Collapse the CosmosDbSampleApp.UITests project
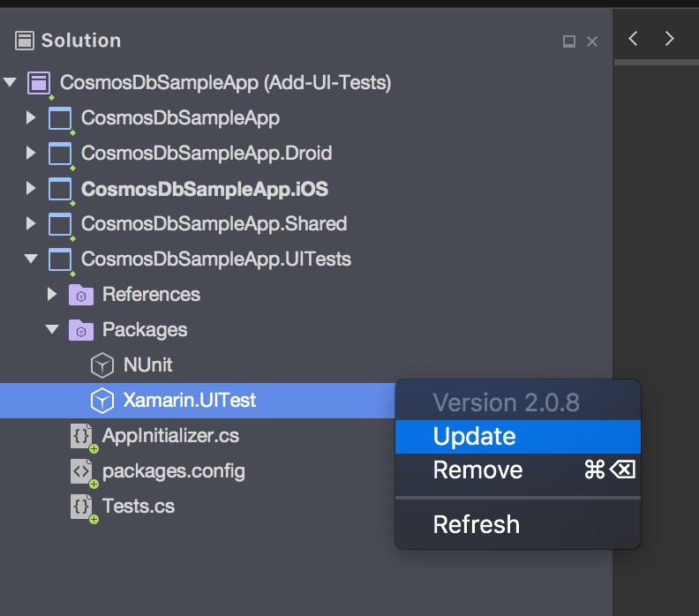Screen dimensions: 699x616 coord(31,259)
